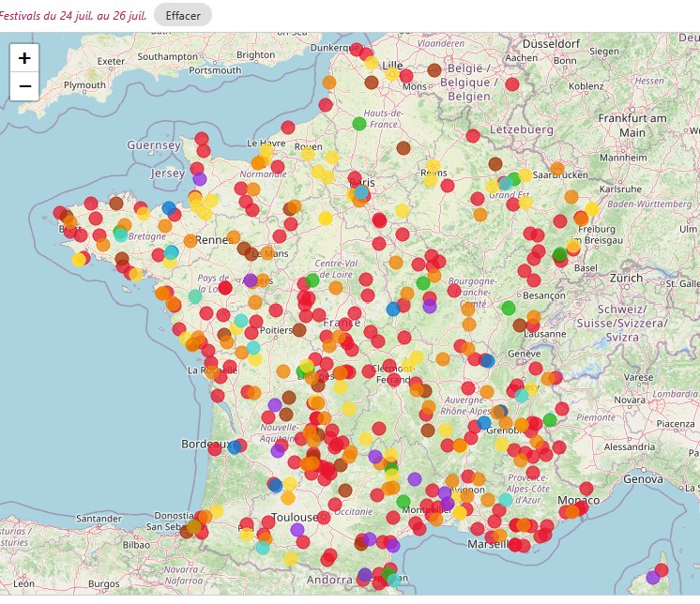Viewport: 700px width, 604px height.
Task: Zoom out with the minus button
Action: 24,85
